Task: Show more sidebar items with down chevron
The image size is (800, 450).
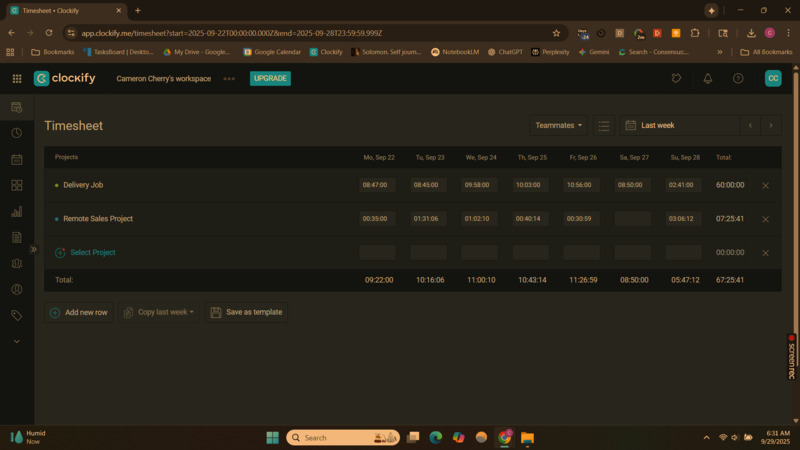Action: point(16,341)
